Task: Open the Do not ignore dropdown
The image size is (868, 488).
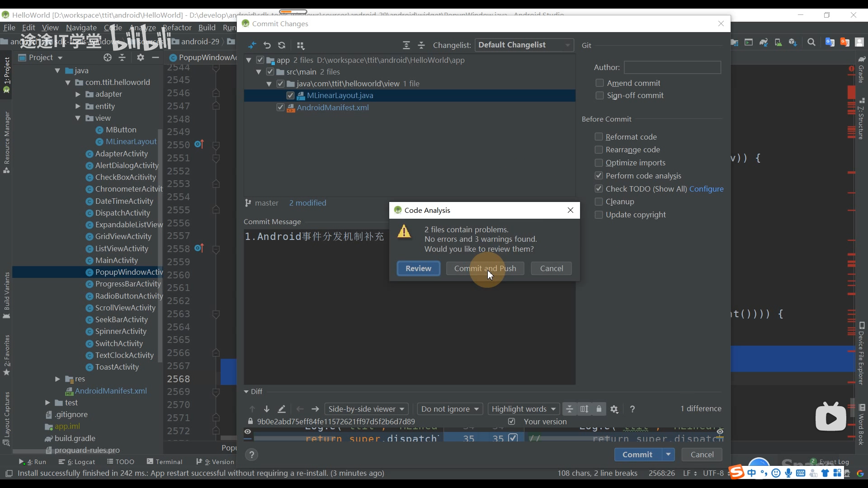Action: click(450, 409)
